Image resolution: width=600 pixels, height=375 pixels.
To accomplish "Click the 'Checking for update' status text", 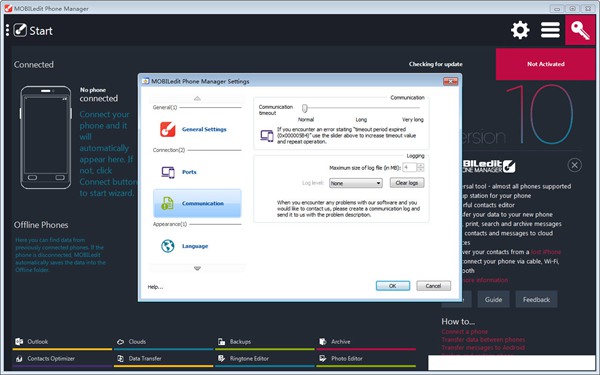I will click(435, 64).
